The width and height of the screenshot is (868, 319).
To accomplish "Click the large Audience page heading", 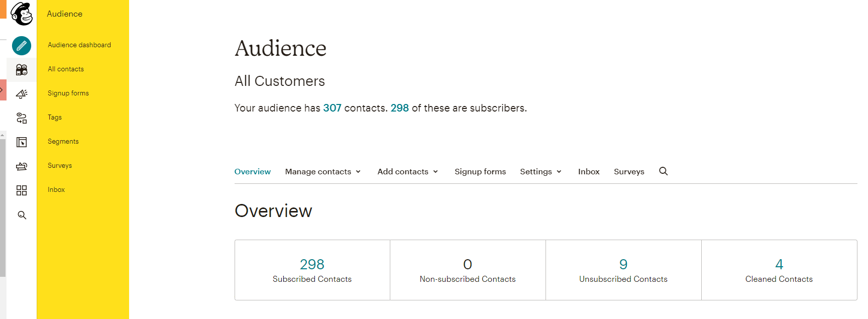I will [x=281, y=48].
